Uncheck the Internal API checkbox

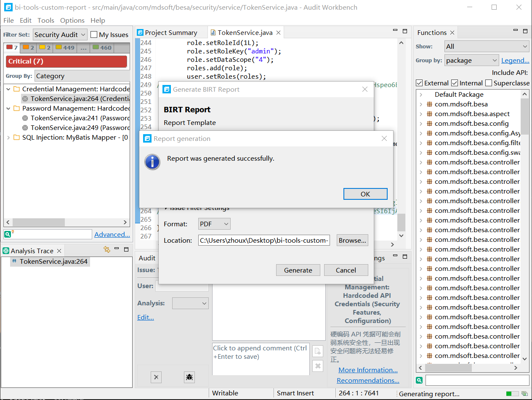pyautogui.click(x=455, y=83)
